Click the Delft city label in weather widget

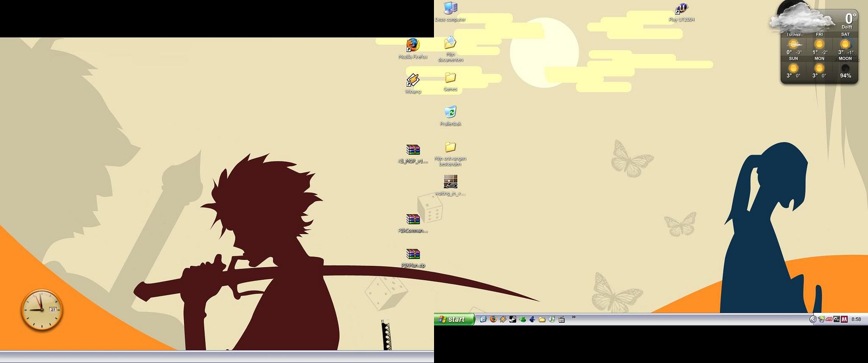pyautogui.click(x=847, y=27)
